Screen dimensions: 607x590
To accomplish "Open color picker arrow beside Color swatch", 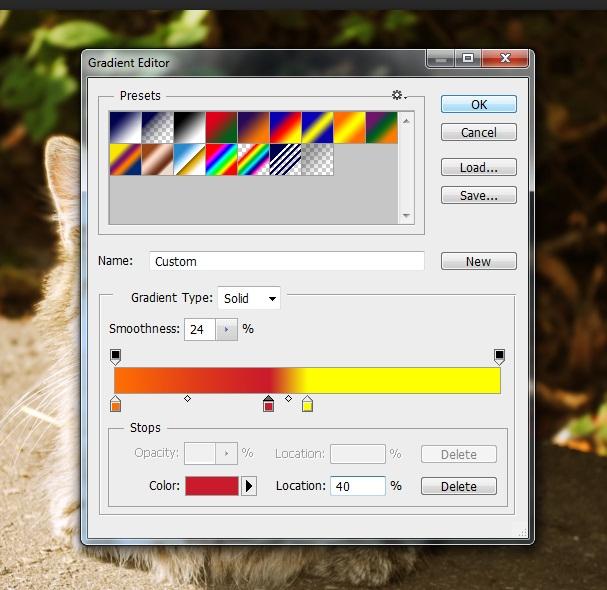I will pyautogui.click(x=249, y=486).
